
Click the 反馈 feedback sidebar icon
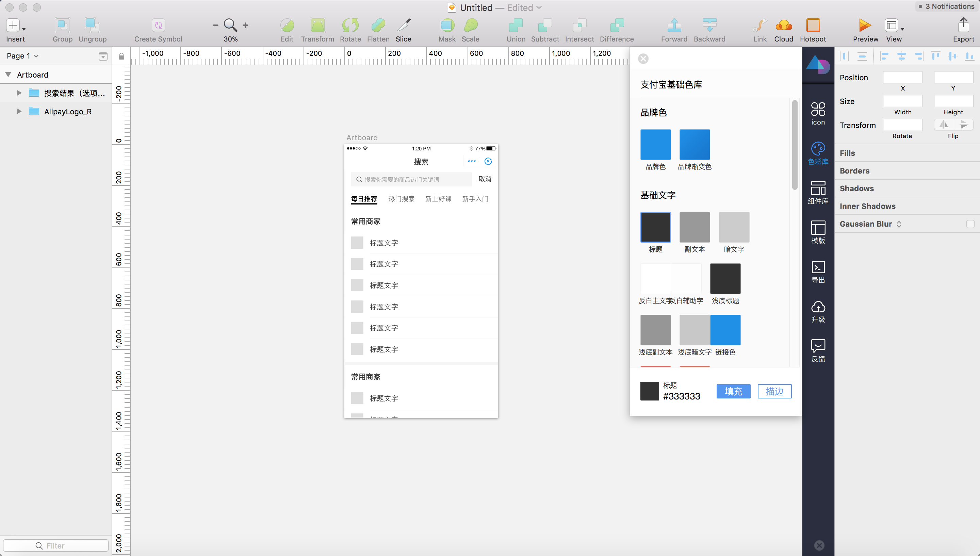coord(818,350)
